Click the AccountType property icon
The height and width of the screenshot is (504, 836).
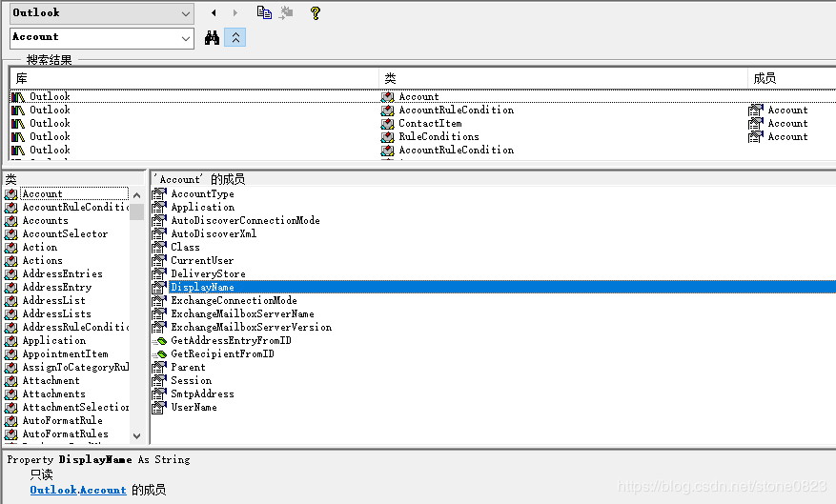[x=159, y=194]
